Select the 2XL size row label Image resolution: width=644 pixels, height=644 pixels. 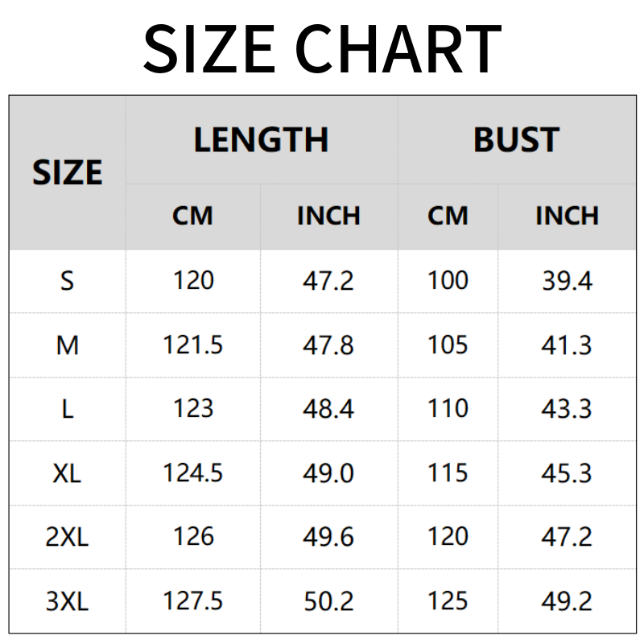[68, 537]
